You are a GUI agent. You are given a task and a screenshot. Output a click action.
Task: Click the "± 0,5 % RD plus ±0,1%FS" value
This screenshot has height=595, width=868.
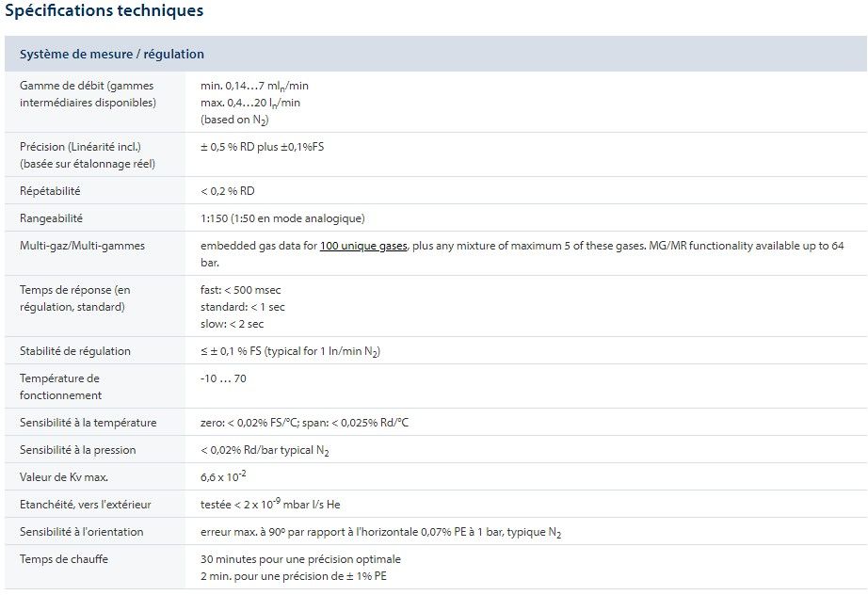coord(263,147)
